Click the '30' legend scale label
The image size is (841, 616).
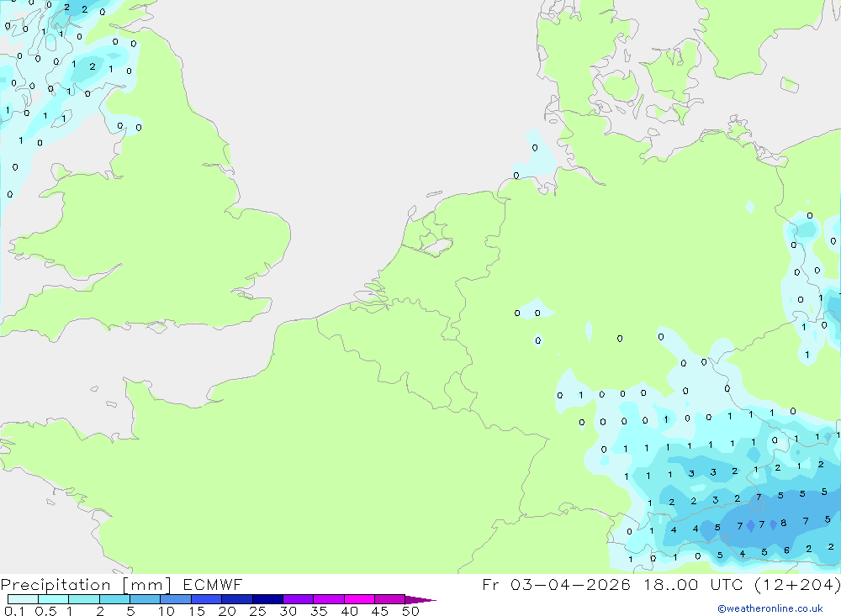click(x=288, y=611)
